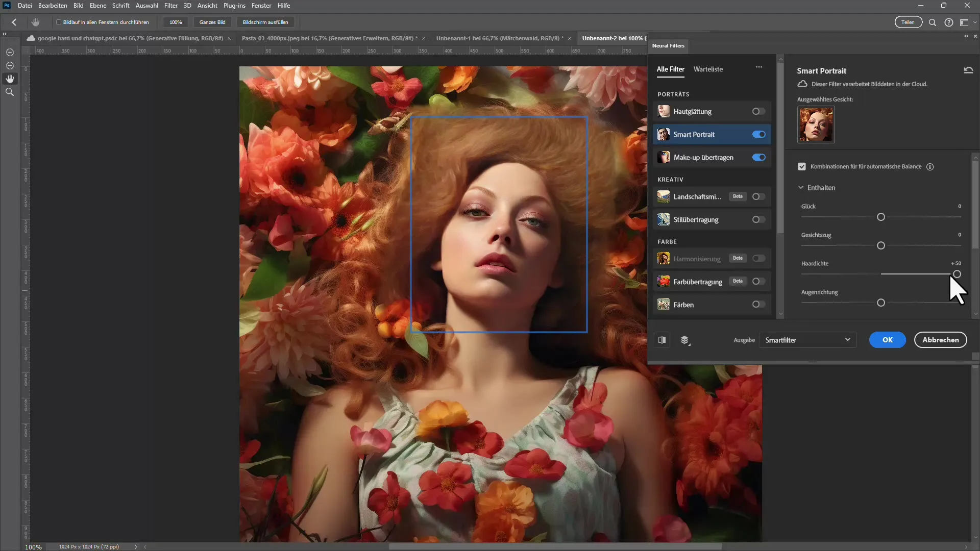Click the Farbübertragung filter icon
This screenshot has height=551, width=980.
pyautogui.click(x=664, y=282)
